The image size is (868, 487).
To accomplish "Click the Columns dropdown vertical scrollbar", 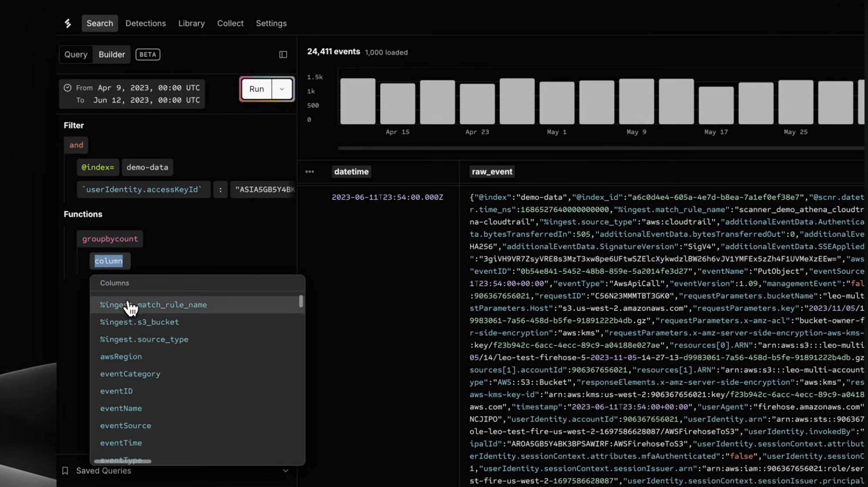I will 301,301.
